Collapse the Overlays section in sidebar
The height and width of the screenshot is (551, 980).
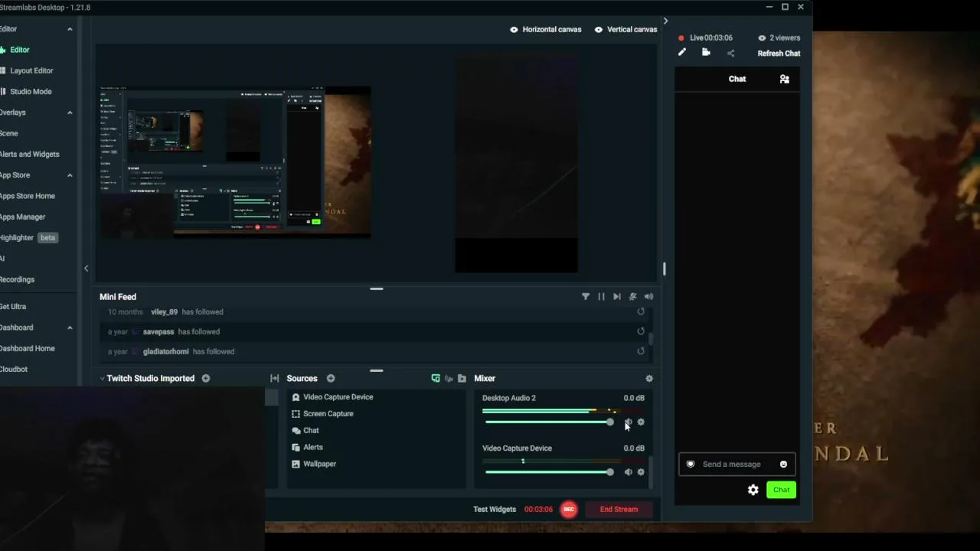[x=70, y=112]
